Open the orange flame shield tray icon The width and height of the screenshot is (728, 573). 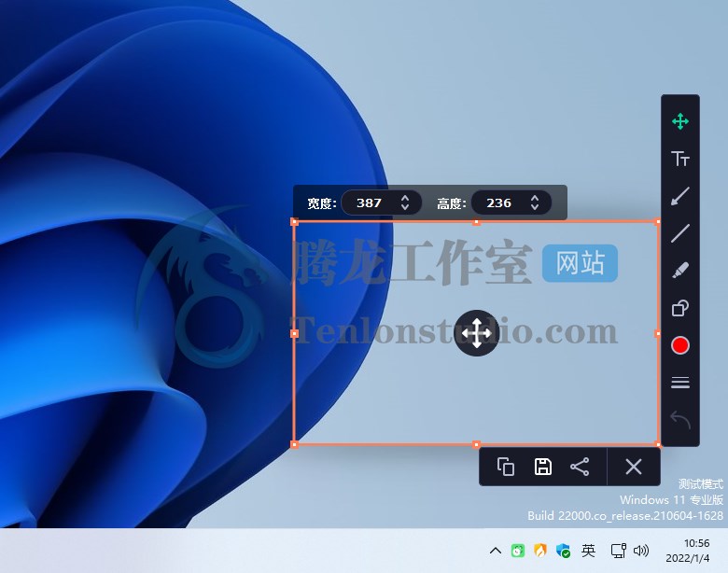pos(540,551)
